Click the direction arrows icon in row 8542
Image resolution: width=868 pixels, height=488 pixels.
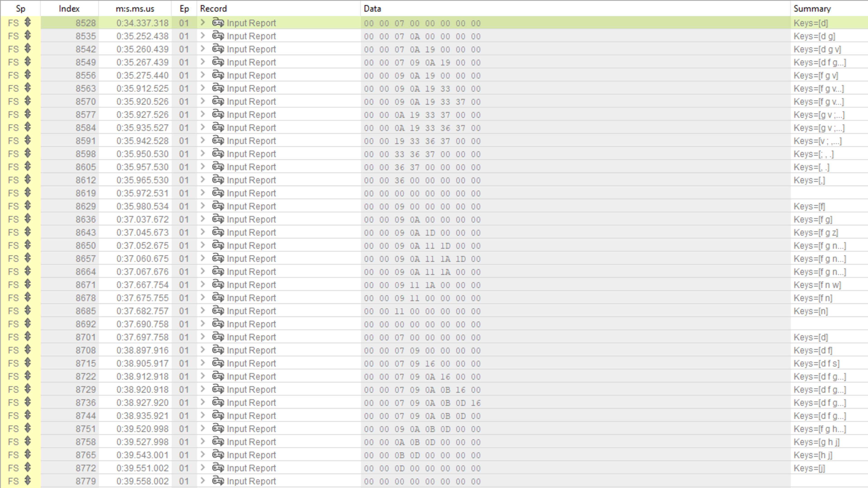point(28,49)
